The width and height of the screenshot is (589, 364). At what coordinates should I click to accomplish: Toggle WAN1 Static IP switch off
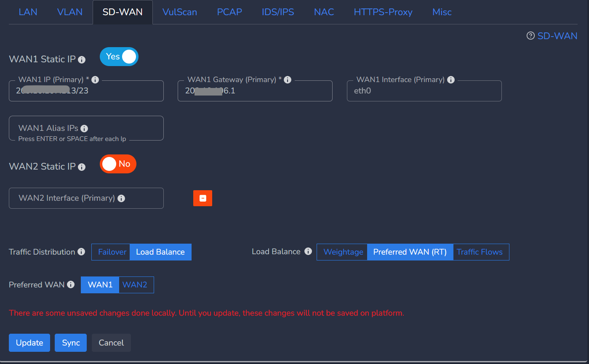click(x=119, y=57)
